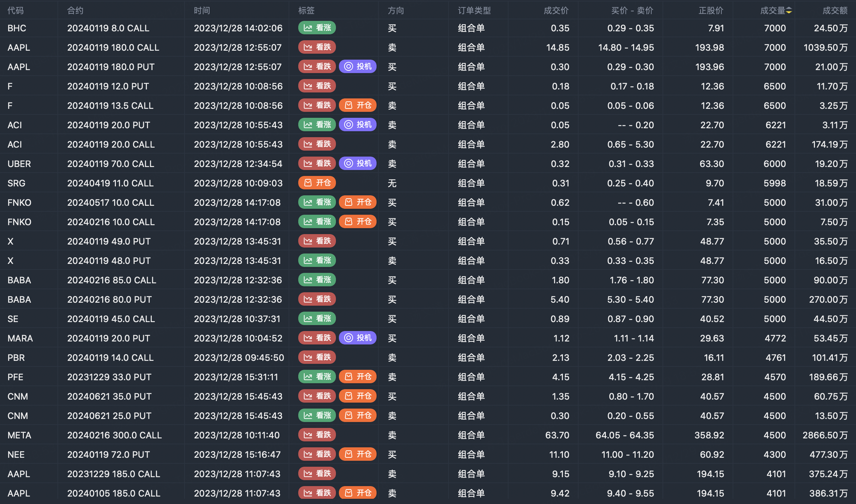The height and width of the screenshot is (504, 856).
Task: Click the 标签 column header
Action: [306, 11]
